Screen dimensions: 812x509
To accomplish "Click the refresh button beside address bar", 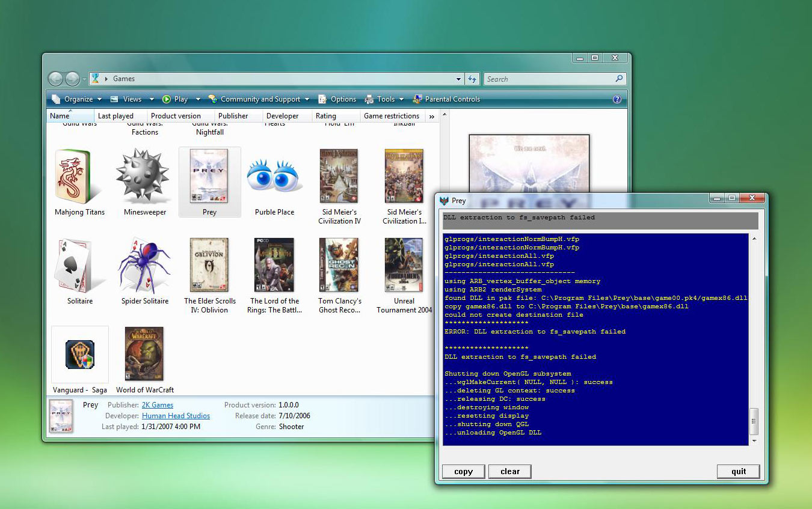I will (472, 79).
